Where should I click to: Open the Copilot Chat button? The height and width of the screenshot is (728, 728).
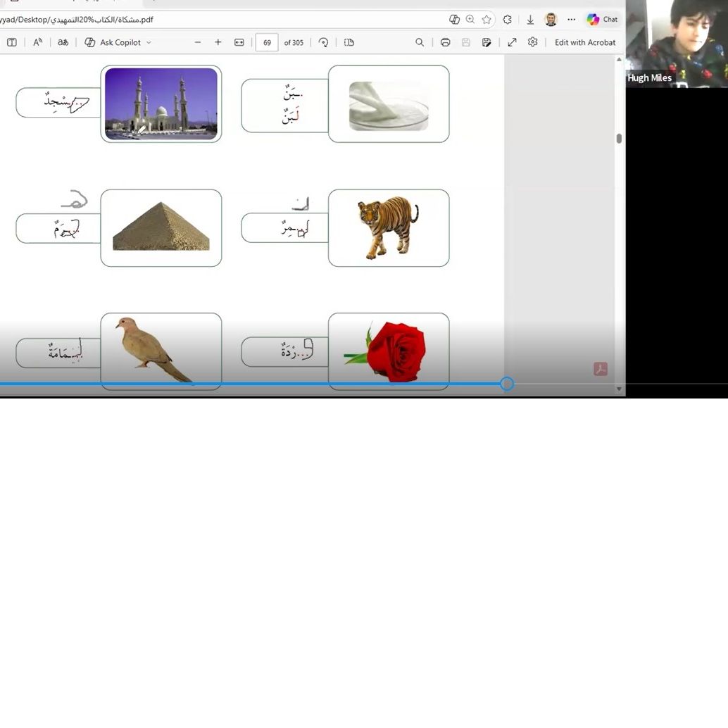tap(603, 20)
